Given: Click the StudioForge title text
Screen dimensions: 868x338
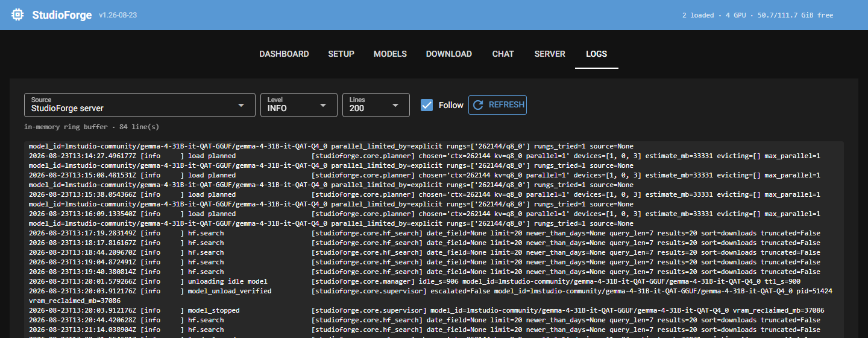Looking at the screenshot, I should pyautogui.click(x=62, y=14).
